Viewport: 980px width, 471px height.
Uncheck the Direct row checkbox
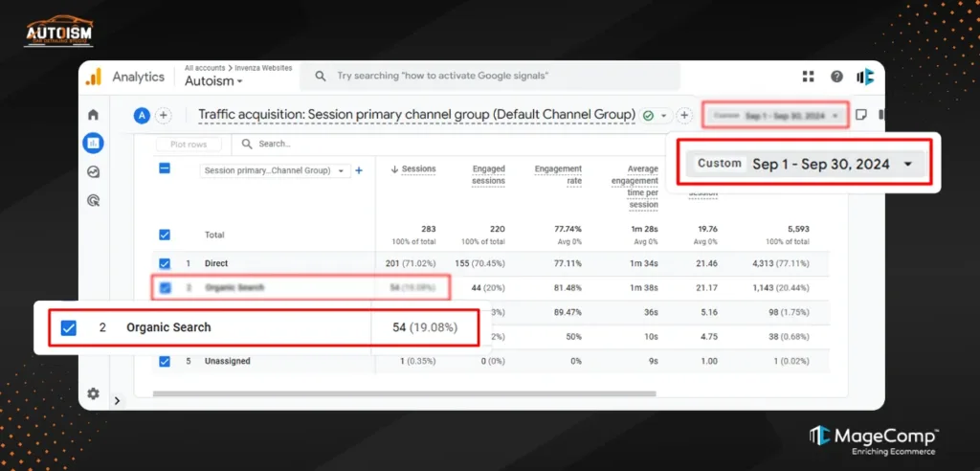(165, 263)
